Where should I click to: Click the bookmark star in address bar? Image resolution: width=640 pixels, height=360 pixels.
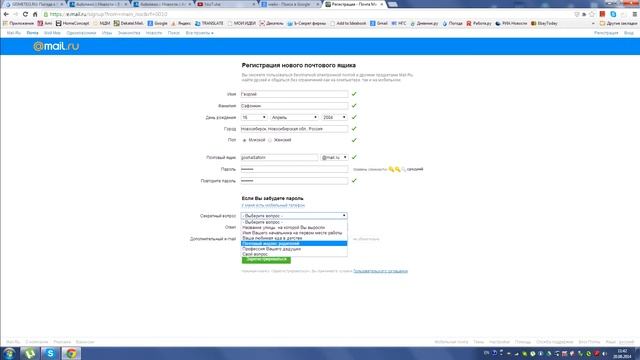[x=592, y=14]
